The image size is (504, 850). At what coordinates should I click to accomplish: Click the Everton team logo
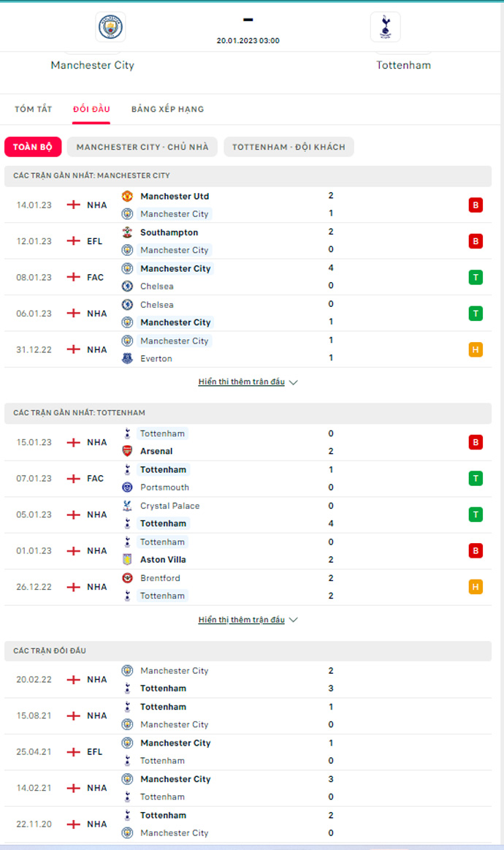point(127,359)
